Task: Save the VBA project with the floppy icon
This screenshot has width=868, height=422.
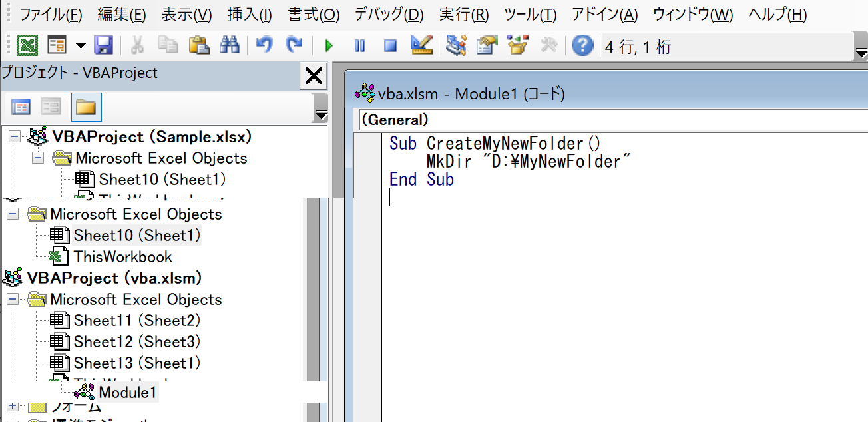Action: coord(103,45)
